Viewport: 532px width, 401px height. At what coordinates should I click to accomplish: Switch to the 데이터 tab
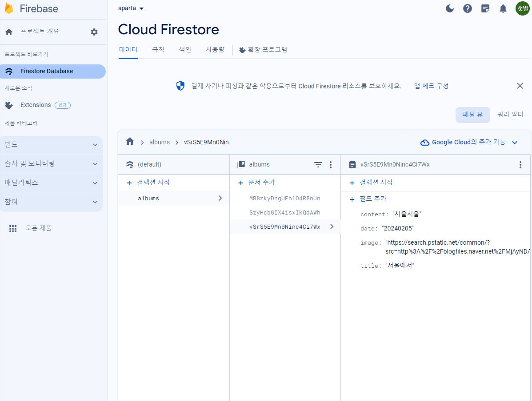128,49
